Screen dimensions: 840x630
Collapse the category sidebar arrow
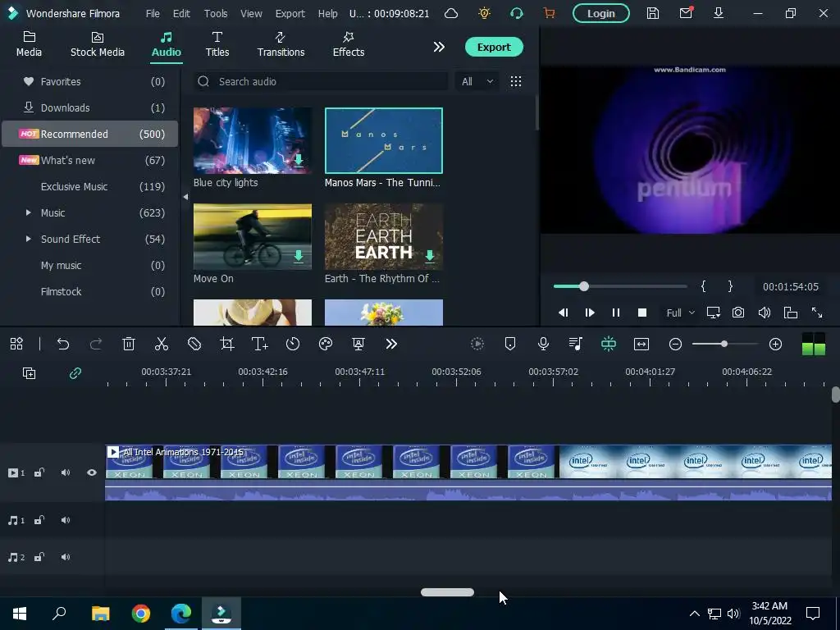(x=185, y=197)
